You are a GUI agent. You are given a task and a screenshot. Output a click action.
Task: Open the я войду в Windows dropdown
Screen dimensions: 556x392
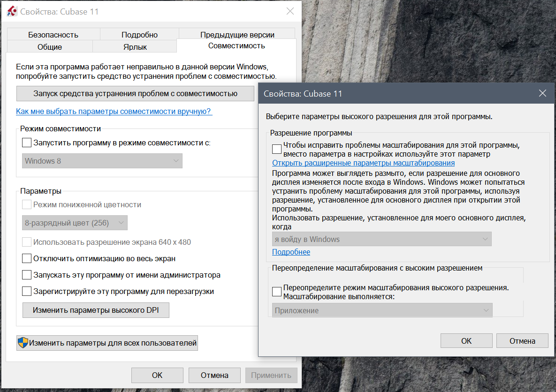(381, 239)
